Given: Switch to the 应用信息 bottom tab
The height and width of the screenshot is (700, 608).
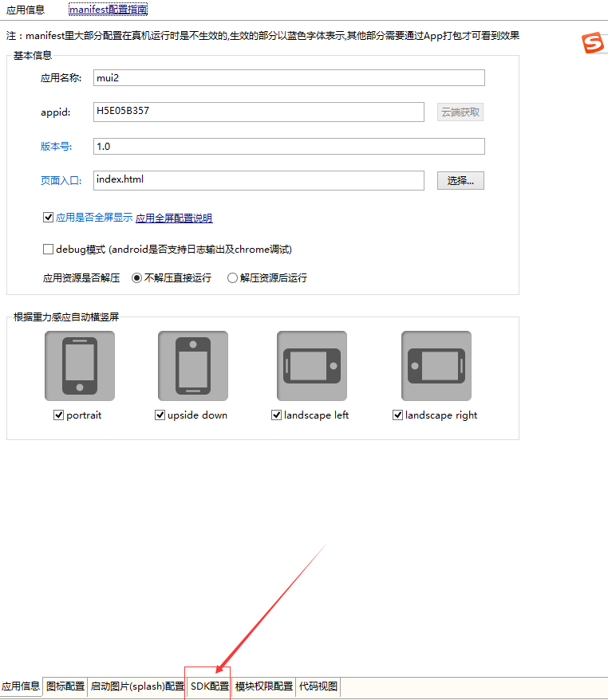Looking at the screenshot, I should coord(21,686).
